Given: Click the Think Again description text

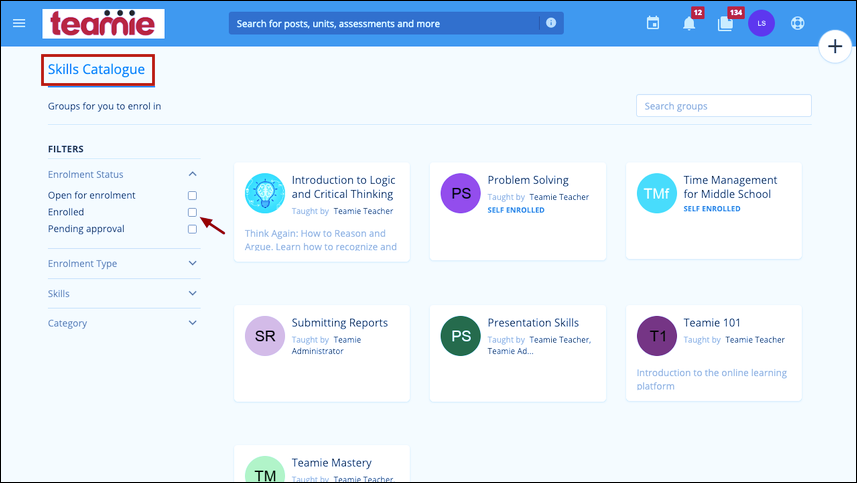Looking at the screenshot, I should tap(321, 240).
